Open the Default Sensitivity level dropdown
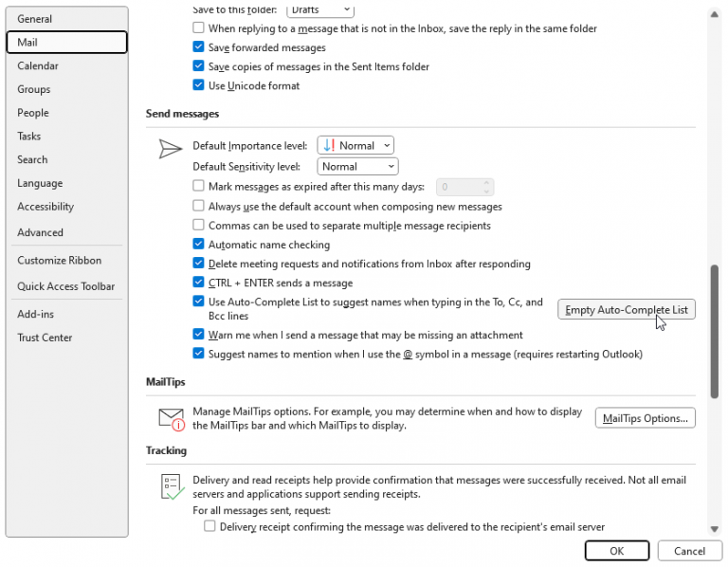728x567 pixels. click(357, 166)
